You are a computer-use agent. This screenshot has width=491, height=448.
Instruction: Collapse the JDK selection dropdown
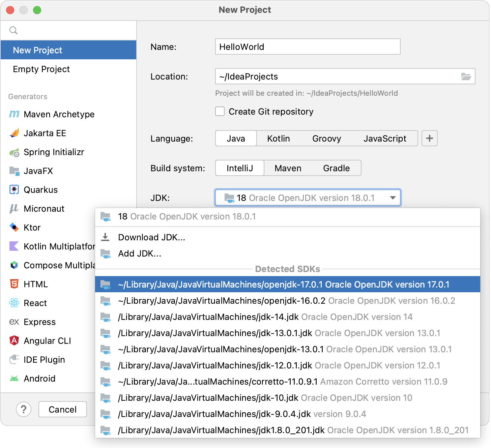point(393,198)
